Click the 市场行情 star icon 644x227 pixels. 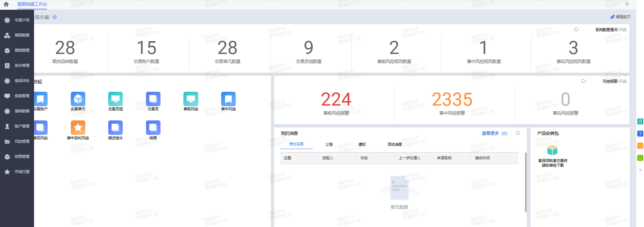click(7, 172)
